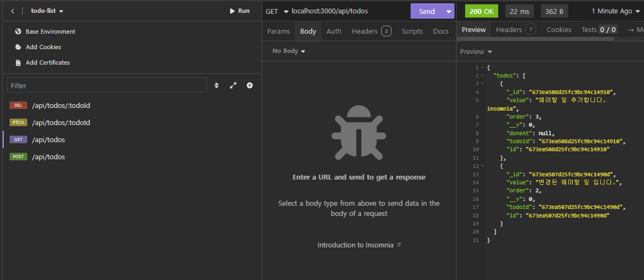Viewport: 644px width, 280px height.
Task: Switch to the Params tab
Action: pos(278,31)
